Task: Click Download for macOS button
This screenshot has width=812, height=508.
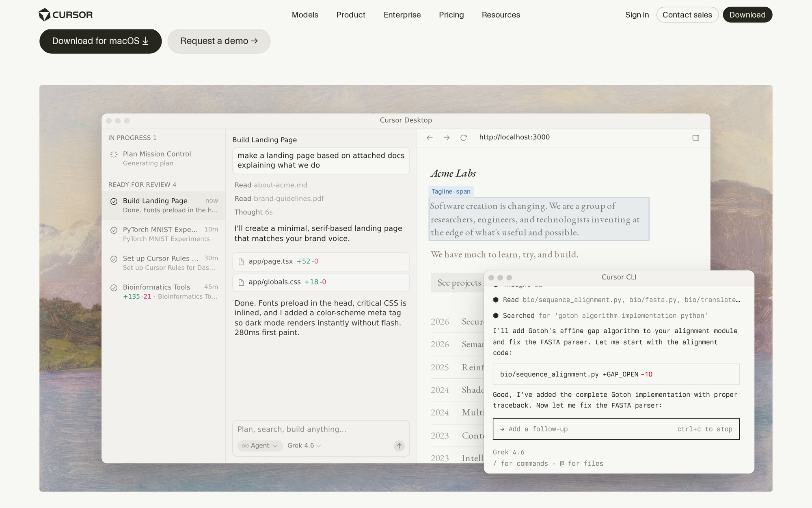Action: [100, 41]
